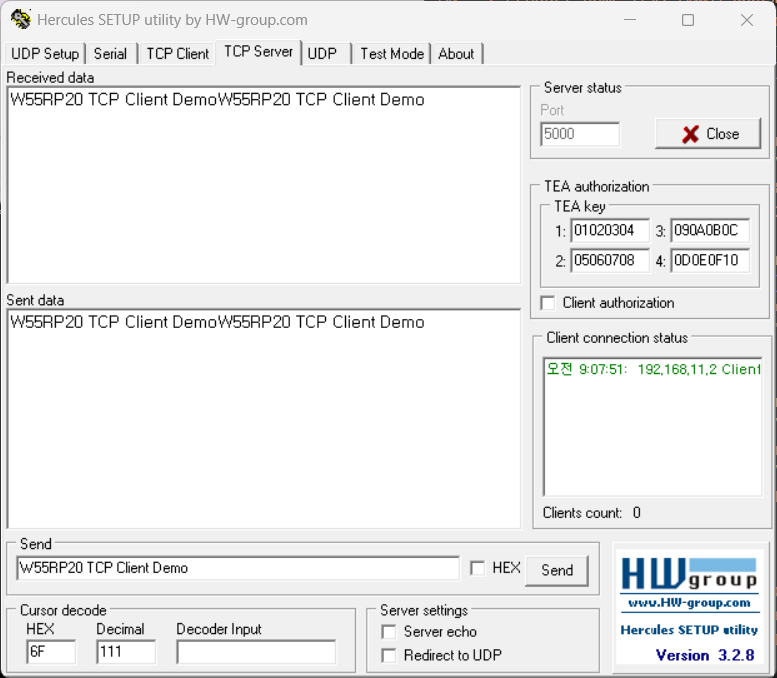The height and width of the screenshot is (678, 777).
Task: Click the Send message text field
Action: [237, 568]
